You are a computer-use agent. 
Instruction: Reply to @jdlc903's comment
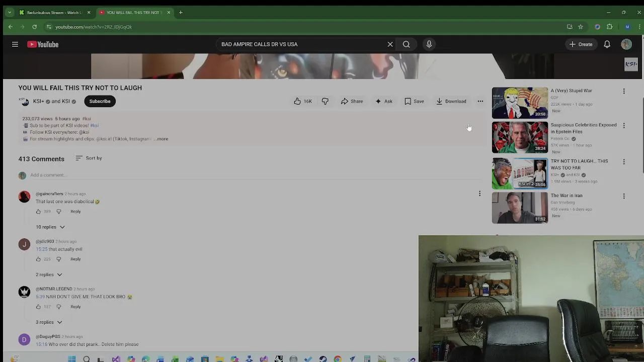click(x=75, y=259)
